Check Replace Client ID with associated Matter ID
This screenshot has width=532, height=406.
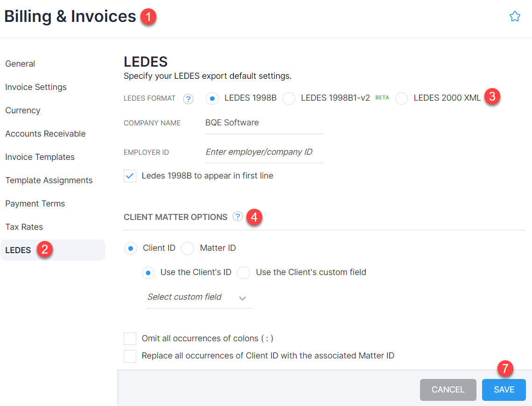click(x=130, y=356)
